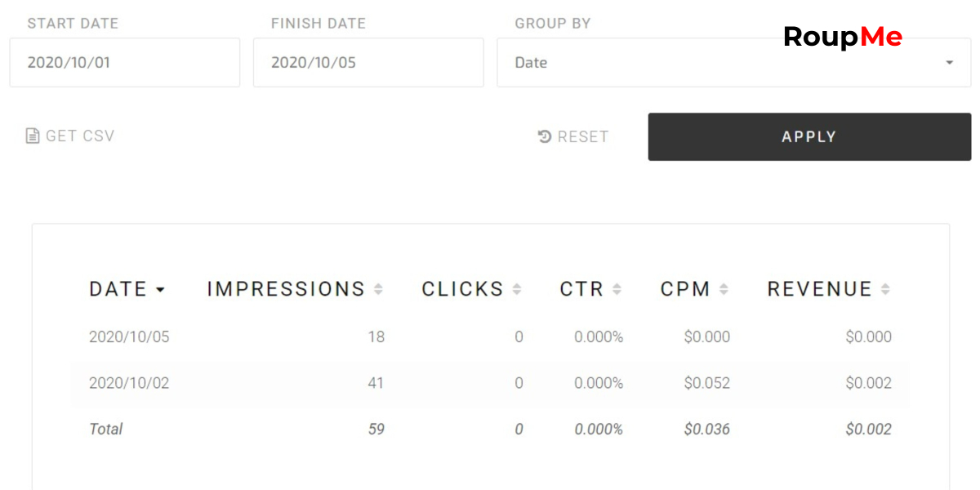Click the Total summary row
Image resolution: width=980 pixels, height=490 pixels.
[490, 429]
